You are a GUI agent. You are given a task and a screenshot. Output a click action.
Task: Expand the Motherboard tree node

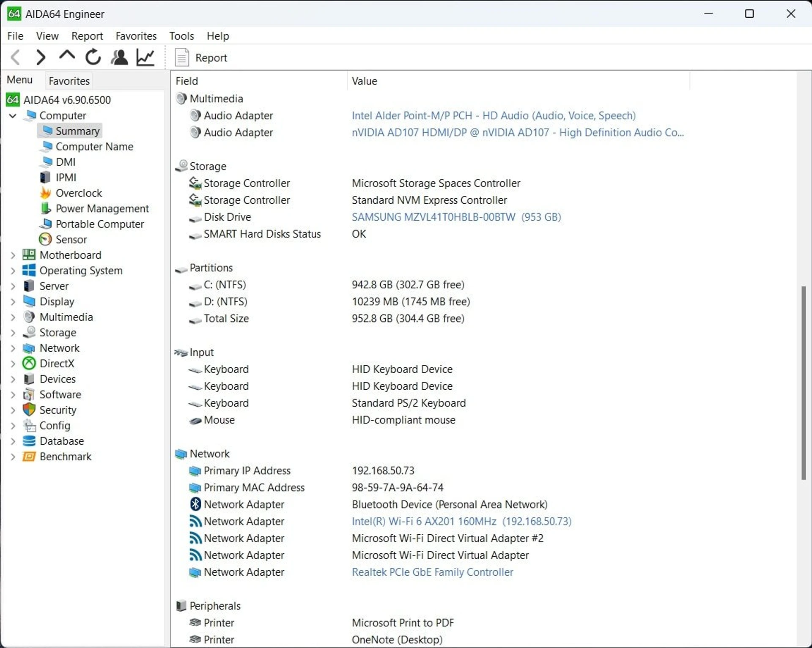(13, 255)
